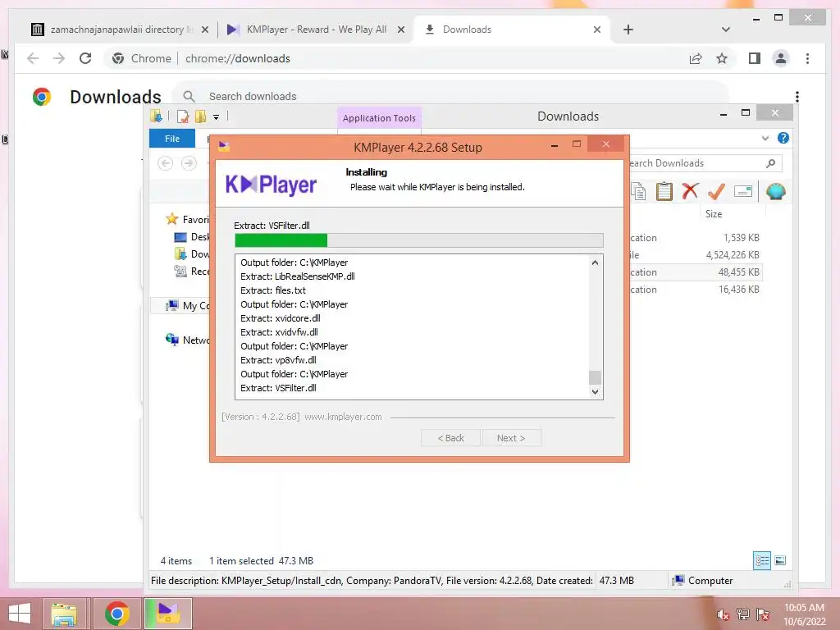Screen dimensions: 840x630
Task: Open KMPlayer Setup taskbar icon
Action: (168, 614)
